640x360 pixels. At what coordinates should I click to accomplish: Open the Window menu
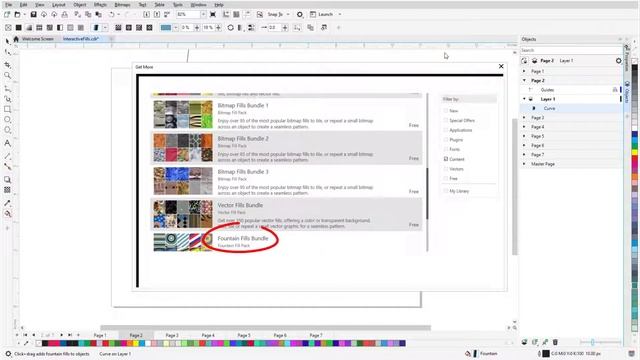click(198, 5)
